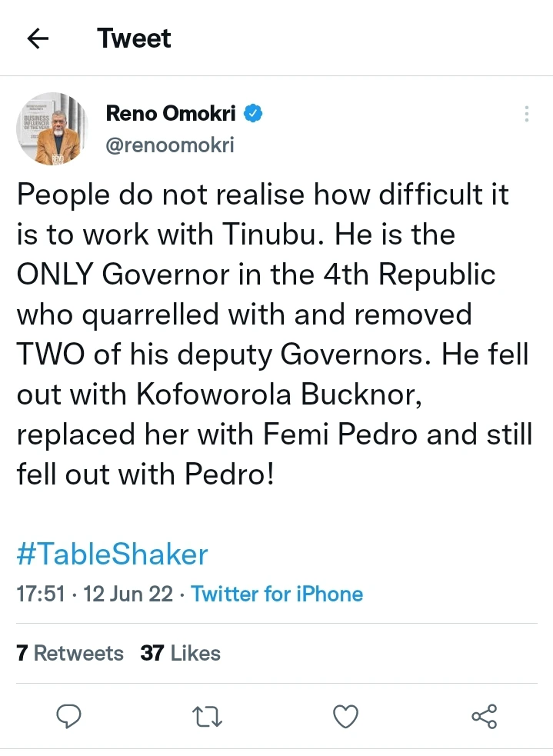Screen dimensions: 553x756
Task: Open Reno Omokri's profile picture
Action: tap(48, 128)
